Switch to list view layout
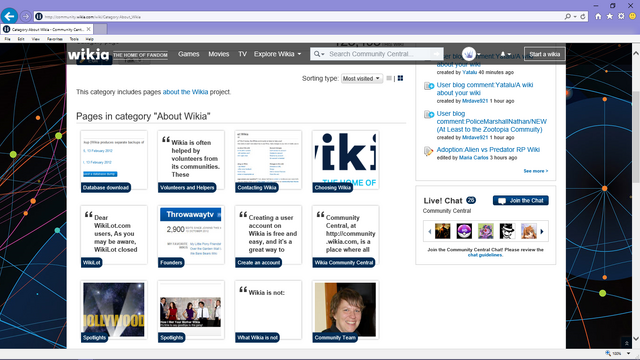The image size is (640, 360). pos(389,78)
